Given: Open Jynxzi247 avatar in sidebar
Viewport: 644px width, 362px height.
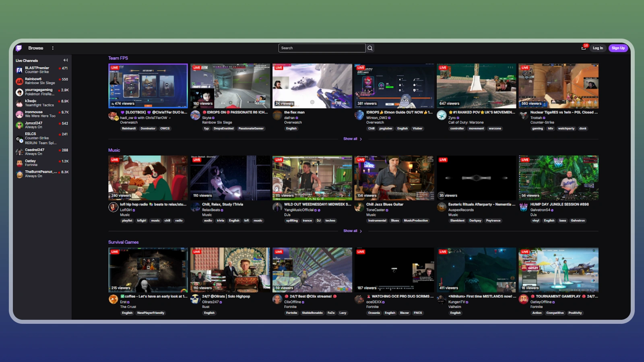Looking at the screenshot, I should click(x=19, y=125).
